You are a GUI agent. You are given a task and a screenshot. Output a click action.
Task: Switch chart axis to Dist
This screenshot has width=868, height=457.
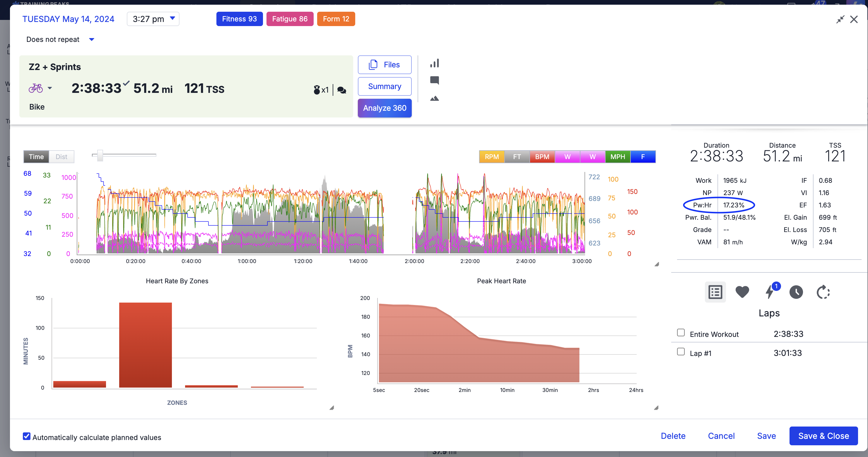click(61, 157)
